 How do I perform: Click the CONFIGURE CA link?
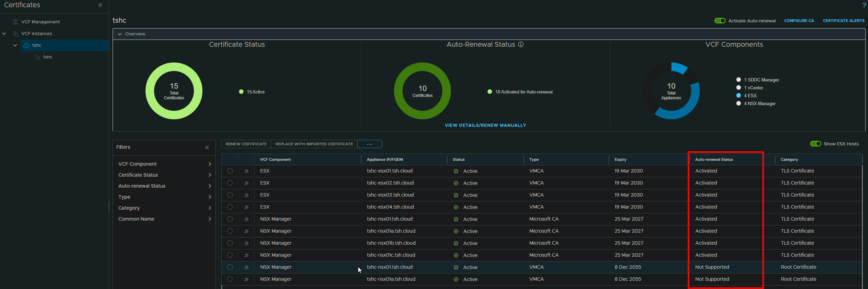(799, 21)
